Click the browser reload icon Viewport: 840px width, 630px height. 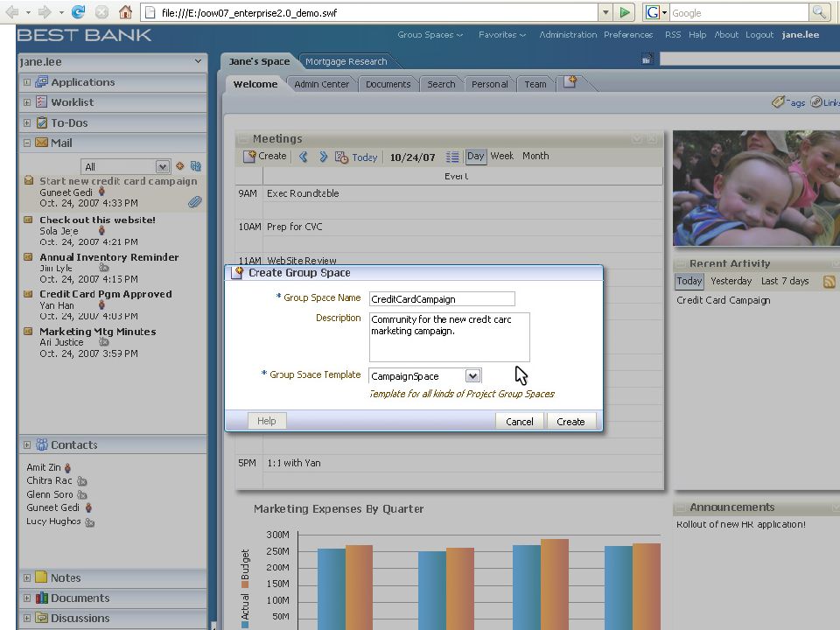click(x=78, y=11)
